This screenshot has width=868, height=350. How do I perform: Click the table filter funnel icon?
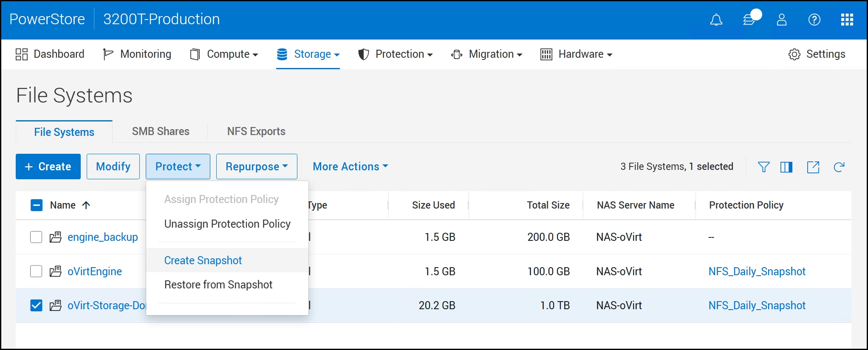point(763,167)
